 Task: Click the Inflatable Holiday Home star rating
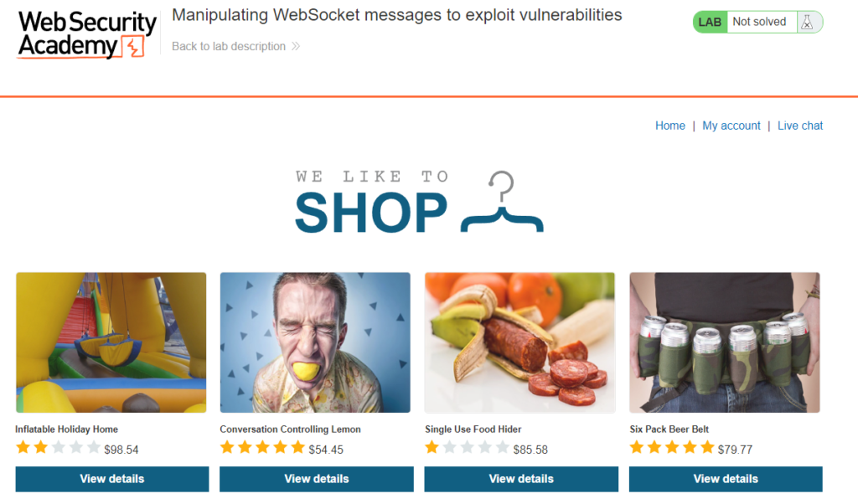pyautogui.click(x=58, y=448)
